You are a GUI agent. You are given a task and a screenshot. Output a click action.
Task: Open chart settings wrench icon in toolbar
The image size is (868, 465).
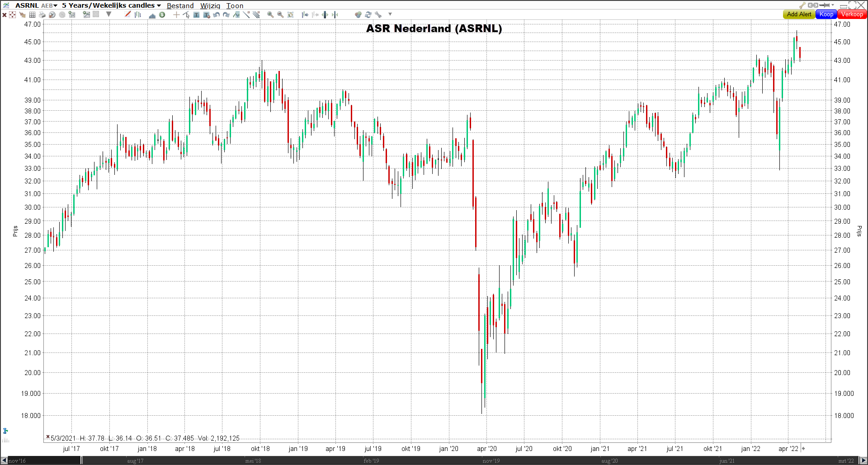tap(378, 14)
